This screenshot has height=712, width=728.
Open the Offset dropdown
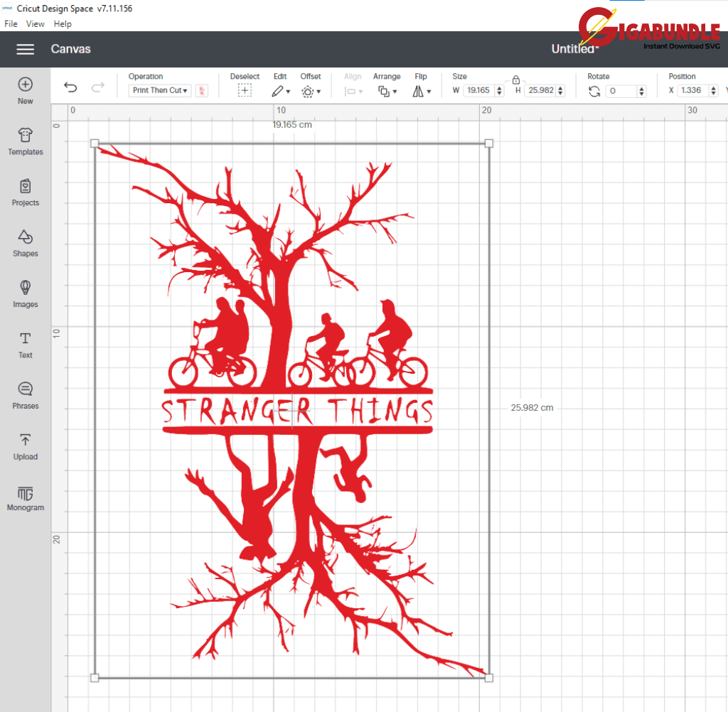pyautogui.click(x=310, y=91)
